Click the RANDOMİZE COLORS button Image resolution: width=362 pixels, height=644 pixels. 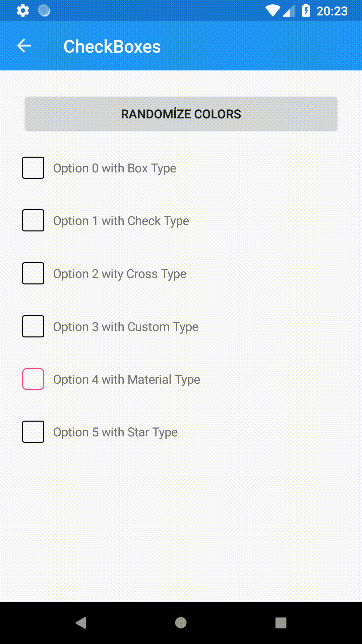coord(181,114)
